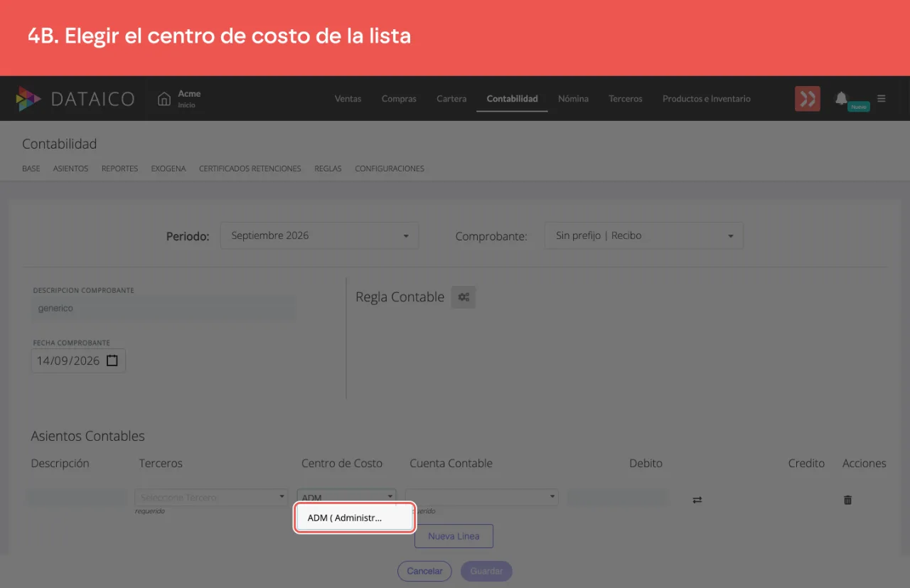The image size is (910, 588).
Task: Expand the Periodo dropdown
Action: 319,235
